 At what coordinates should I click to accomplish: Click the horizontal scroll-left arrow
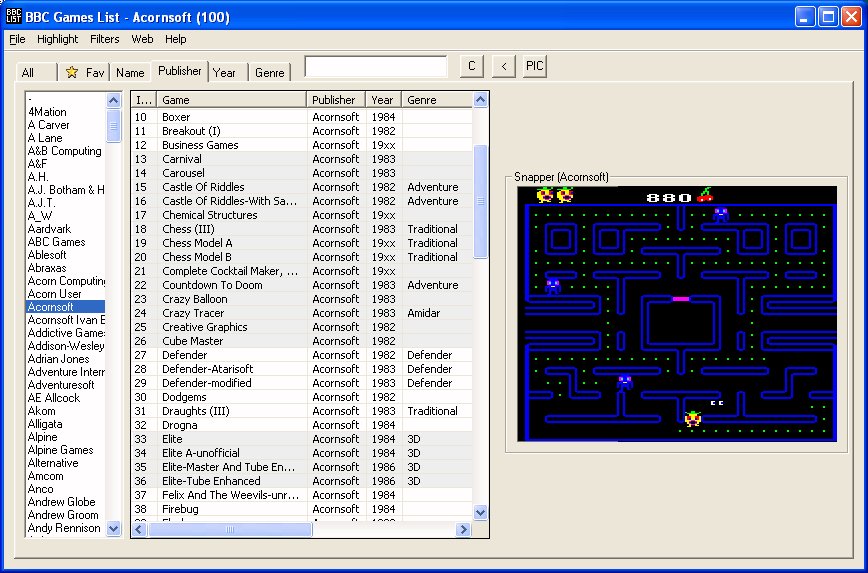coord(139,530)
